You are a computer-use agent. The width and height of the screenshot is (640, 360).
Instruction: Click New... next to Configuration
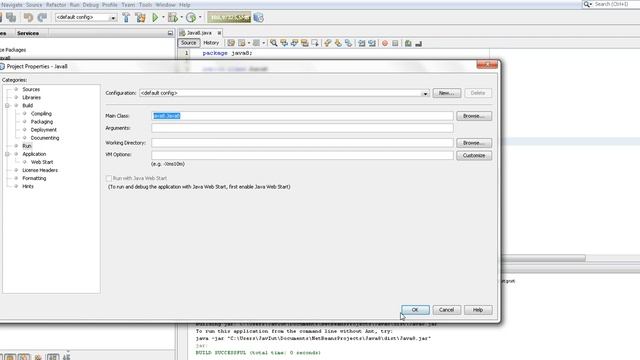tap(447, 93)
